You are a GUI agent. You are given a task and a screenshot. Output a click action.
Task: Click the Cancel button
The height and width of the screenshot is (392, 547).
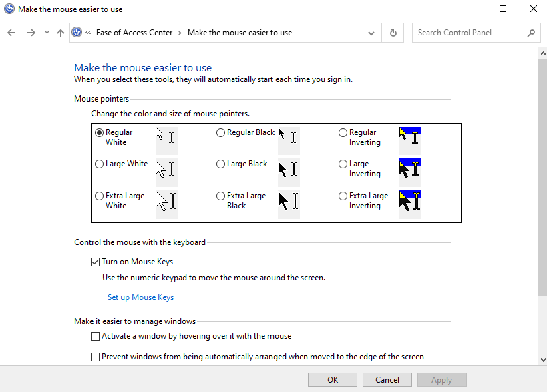[x=387, y=380]
